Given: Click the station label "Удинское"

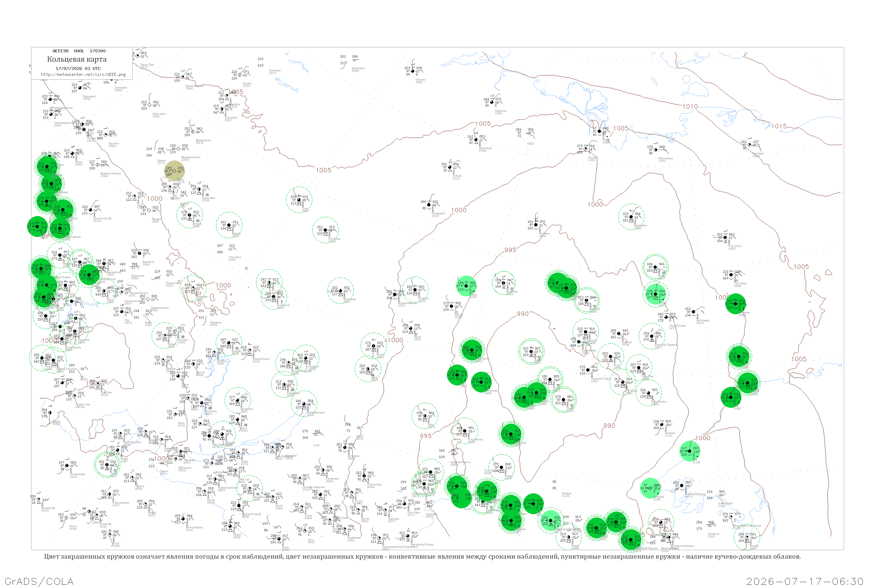Looking at the screenshot, I should [x=713, y=534].
